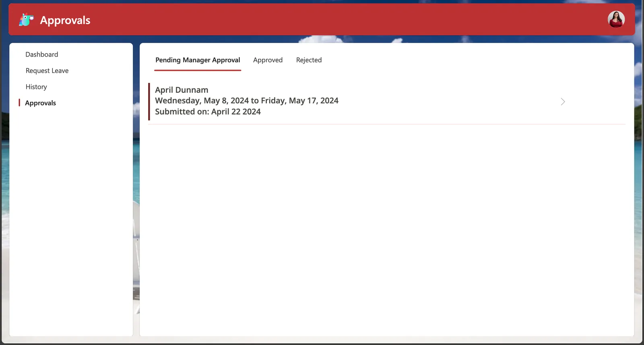Switch to Pending Manager Approval tab
Screen dimensions: 644x345
(x=198, y=60)
